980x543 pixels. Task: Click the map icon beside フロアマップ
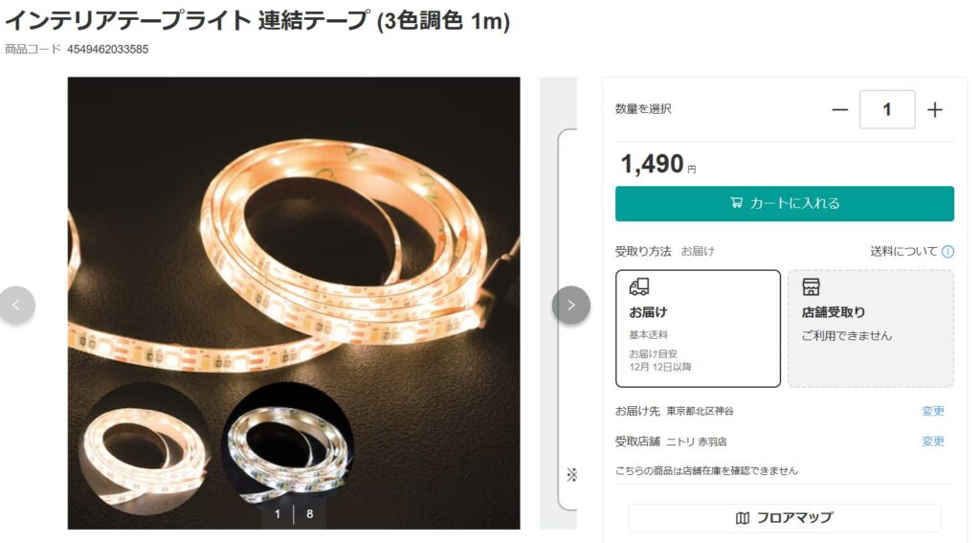pos(743,518)
